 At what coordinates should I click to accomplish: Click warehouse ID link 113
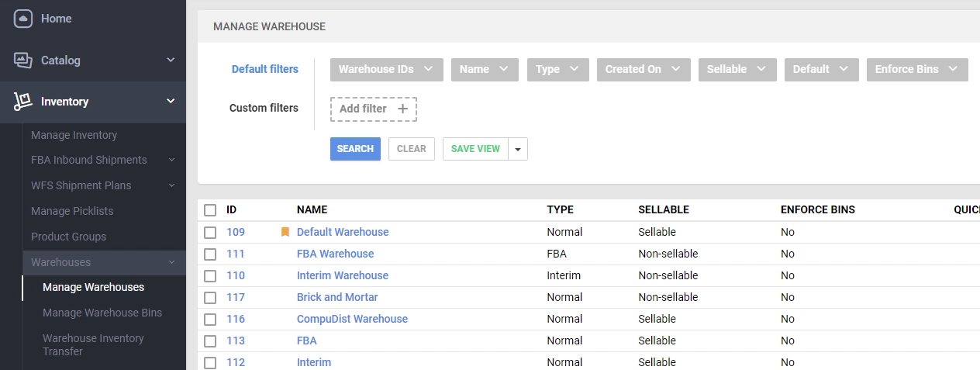[x=236, y=341]
